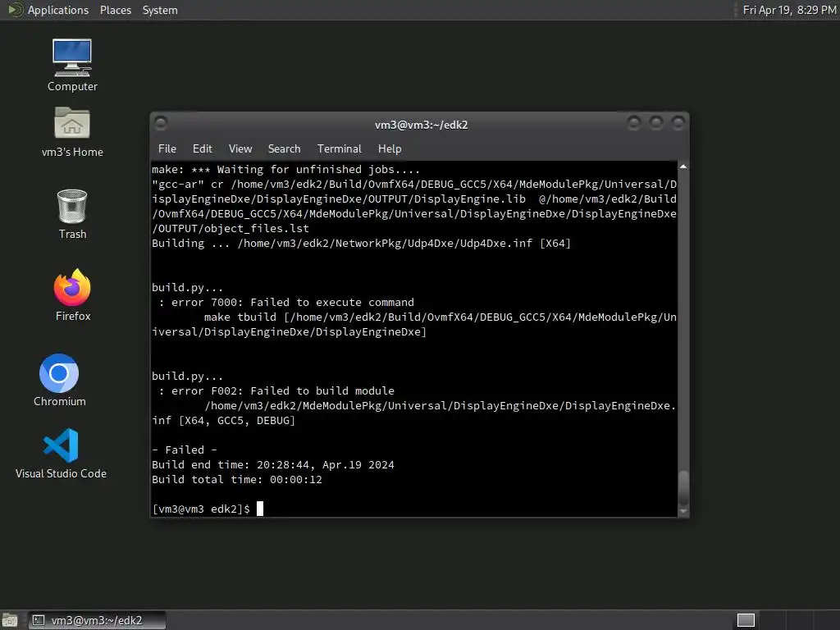Open the Edit menu in the terminal
This screenshot has height=630, width=840.
(x=202, y=149)
